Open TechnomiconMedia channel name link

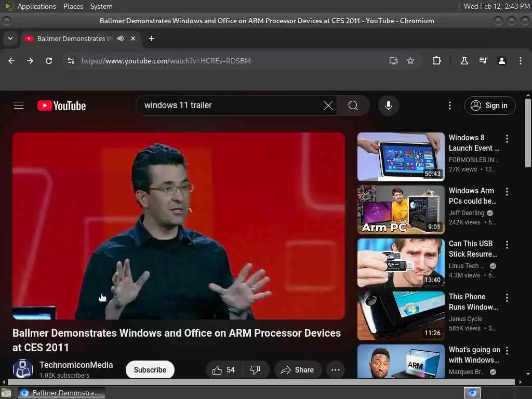76,365
